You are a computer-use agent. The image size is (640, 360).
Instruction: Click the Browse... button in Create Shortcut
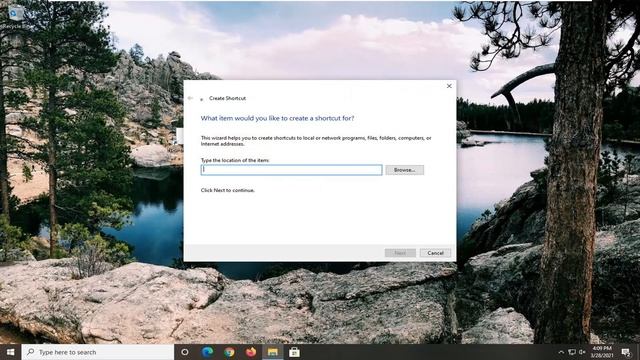pos(404,170)
